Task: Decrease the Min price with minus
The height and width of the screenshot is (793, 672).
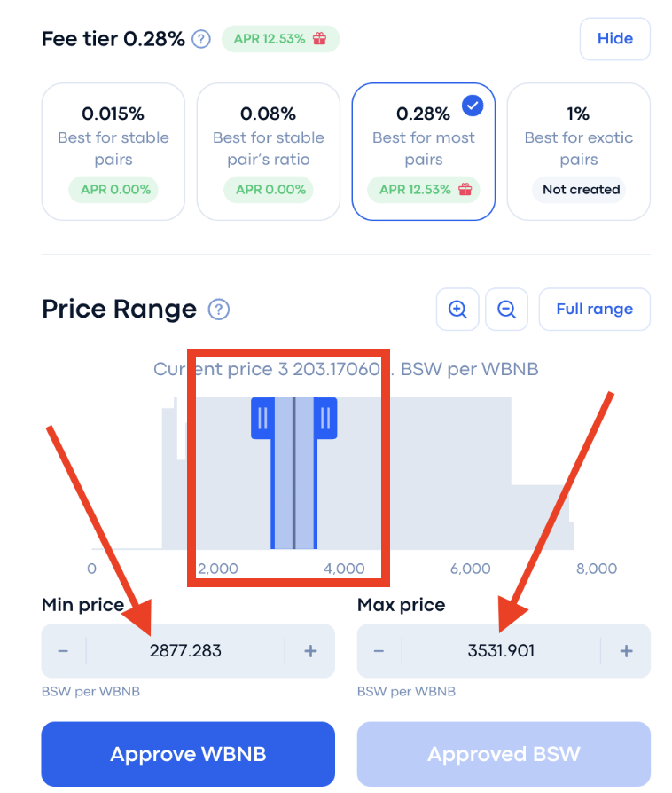Action: click(63, 651)
